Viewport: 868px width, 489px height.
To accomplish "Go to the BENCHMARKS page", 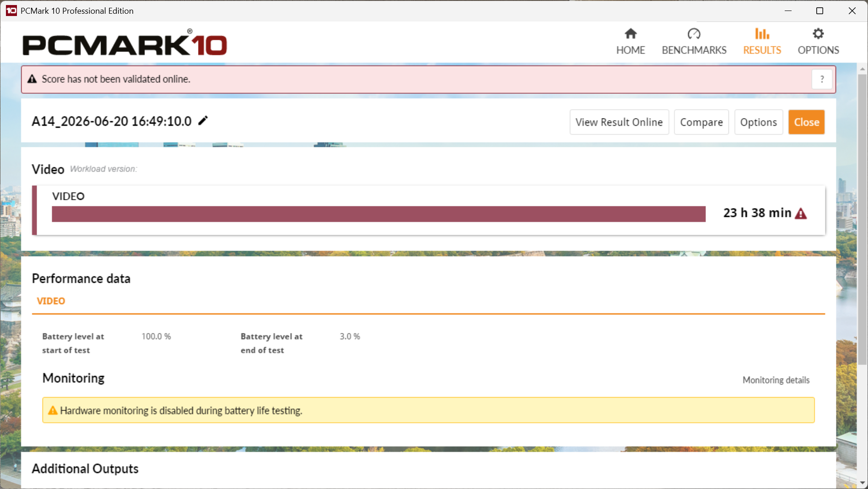I will pos(694,42).
